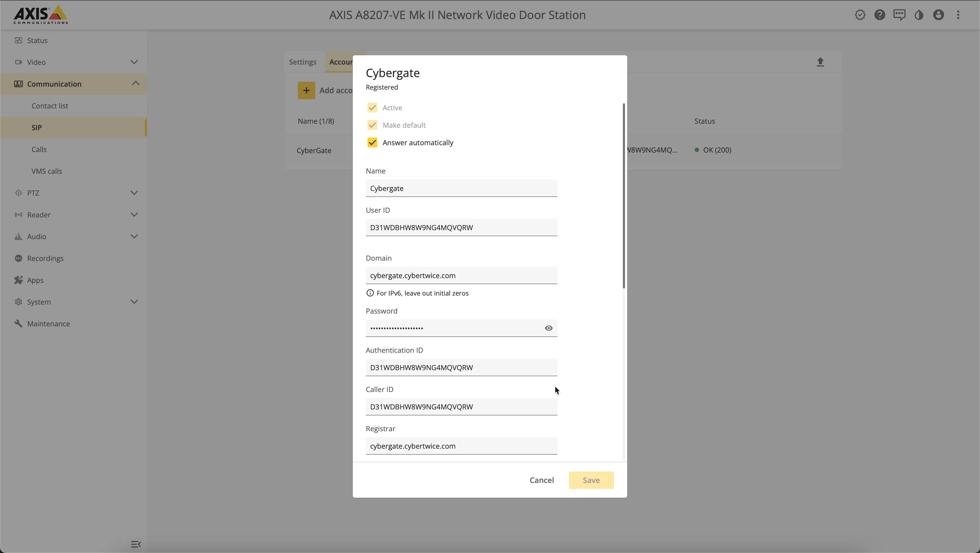Switch to the Settings tab

tap(302, 62)
